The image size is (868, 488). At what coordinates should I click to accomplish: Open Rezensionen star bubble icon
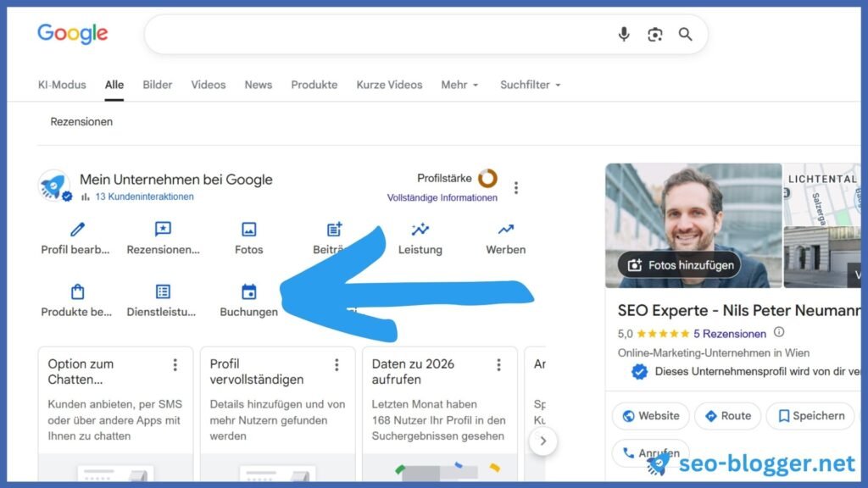coord(163,229)
